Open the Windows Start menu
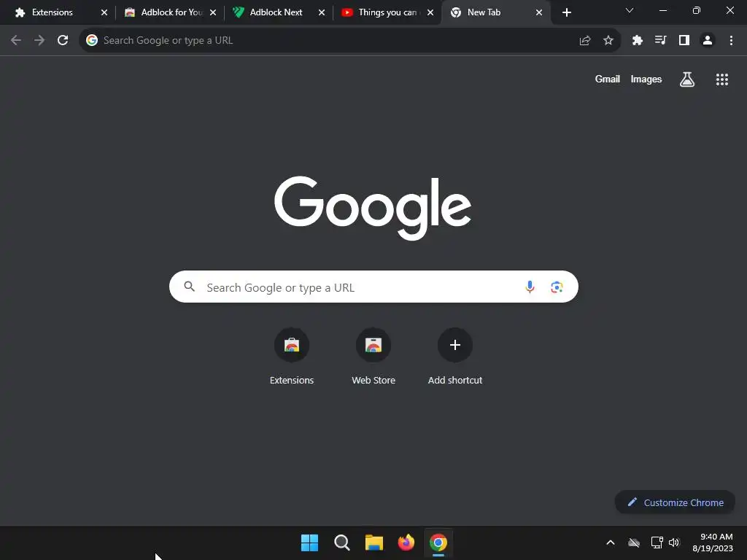Screen dimensions: 747x560 309,542
